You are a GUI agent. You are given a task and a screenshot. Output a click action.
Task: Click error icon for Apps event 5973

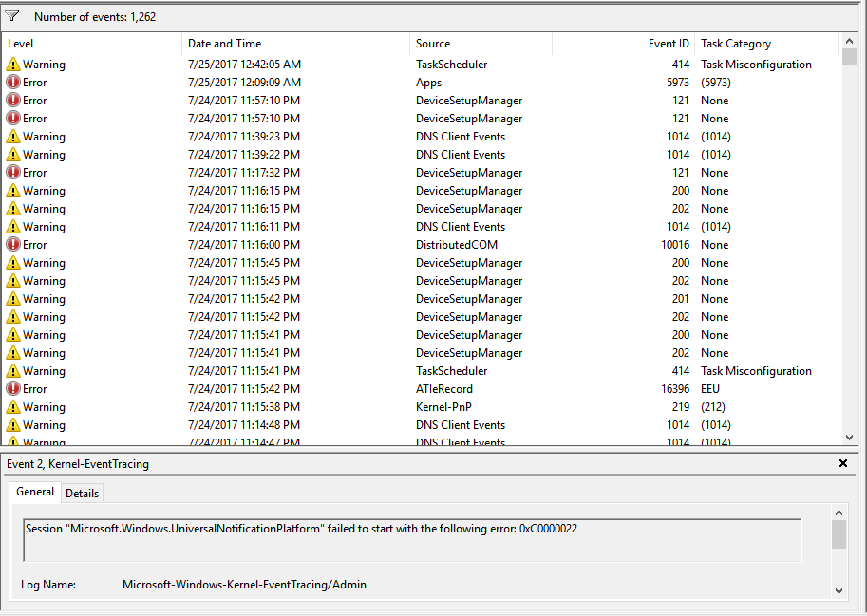[13, 83]
